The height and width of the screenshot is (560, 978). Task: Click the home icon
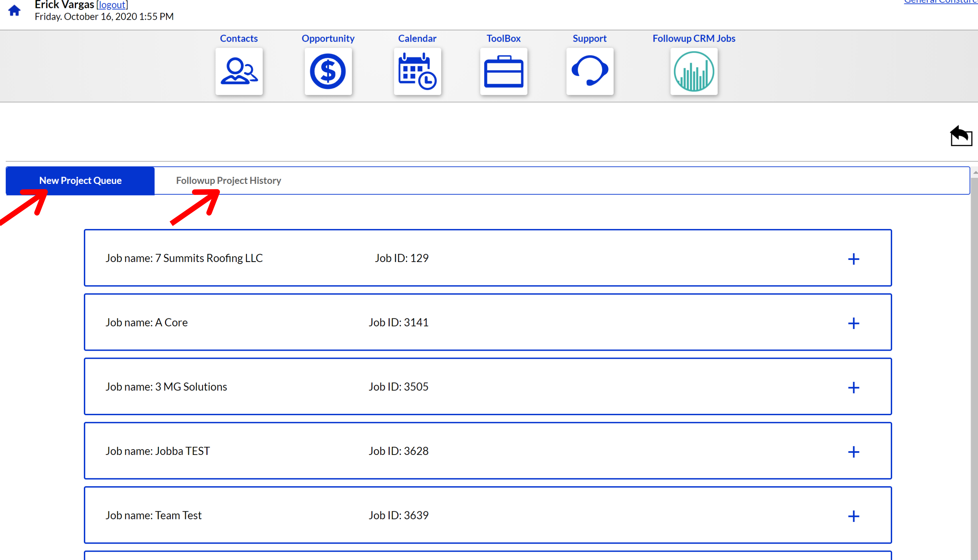pos(14,10)
